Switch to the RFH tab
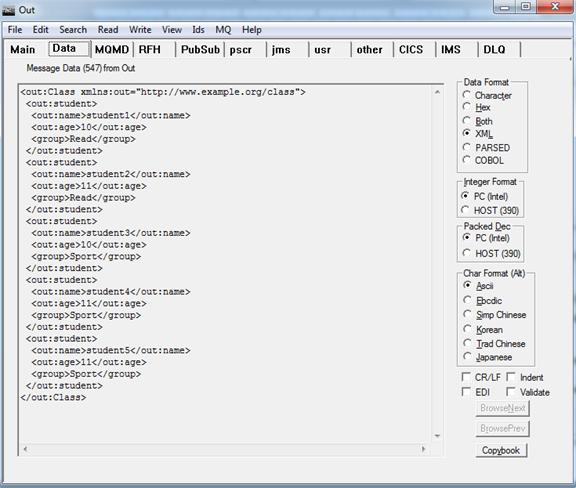 (x=150, y=50)
